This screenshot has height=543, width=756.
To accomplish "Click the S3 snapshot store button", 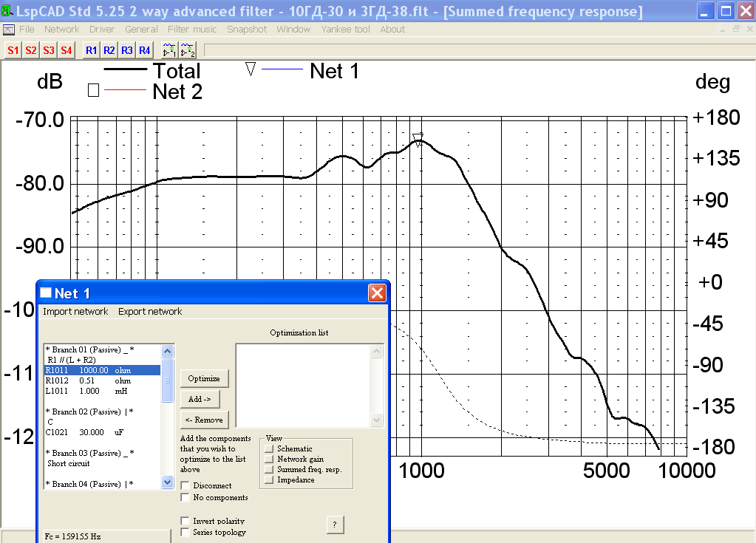I will (x=49, y=50).
